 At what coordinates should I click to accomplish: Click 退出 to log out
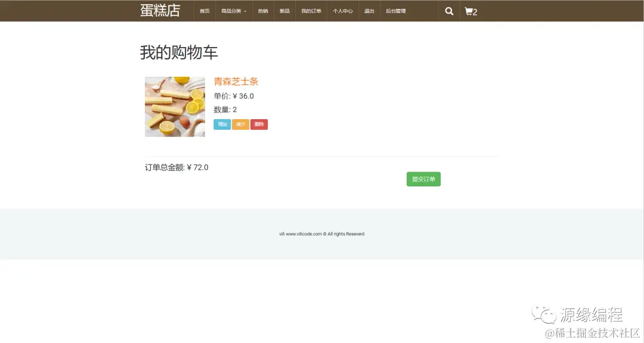(x=369, y=11)
